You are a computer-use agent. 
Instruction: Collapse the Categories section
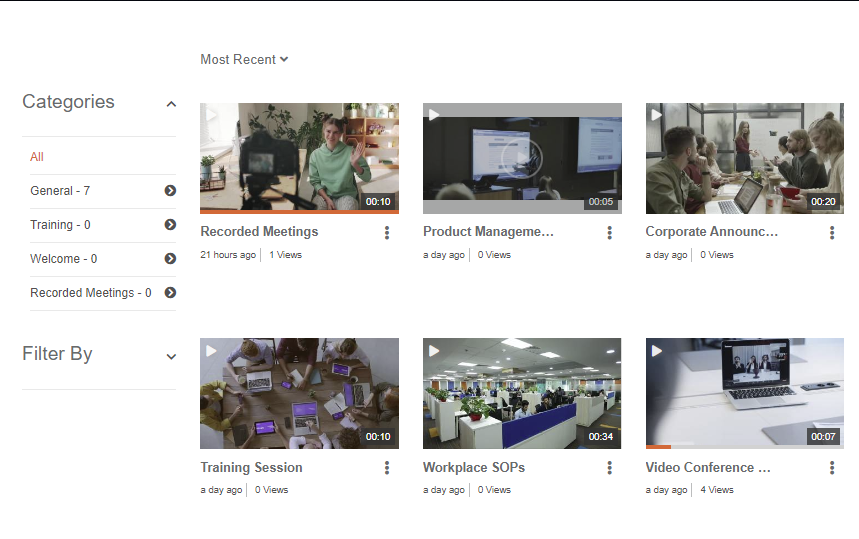click(171, 104)
